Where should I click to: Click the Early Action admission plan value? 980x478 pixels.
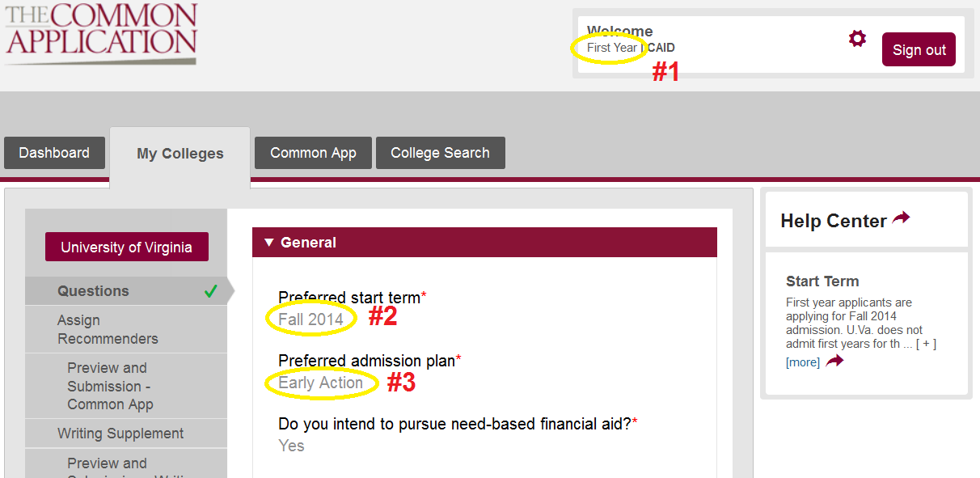[320, 383]
